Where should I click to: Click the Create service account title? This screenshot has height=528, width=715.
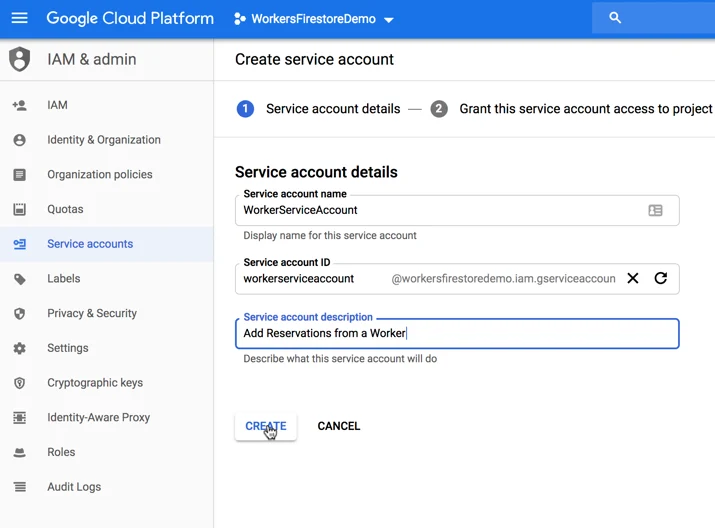314,59
